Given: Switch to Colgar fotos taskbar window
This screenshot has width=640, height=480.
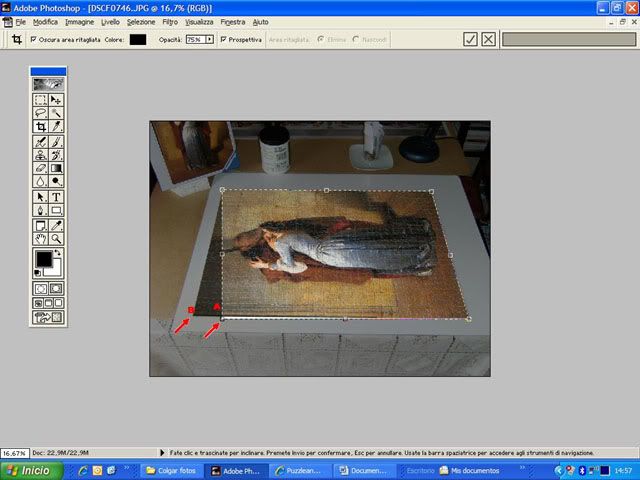Looking at the screenshot, I should (x=171, y=471).
